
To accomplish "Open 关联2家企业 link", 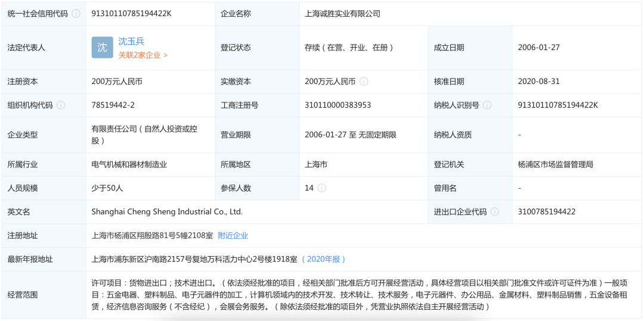I will pyautogui.click(x=143, y=55).
